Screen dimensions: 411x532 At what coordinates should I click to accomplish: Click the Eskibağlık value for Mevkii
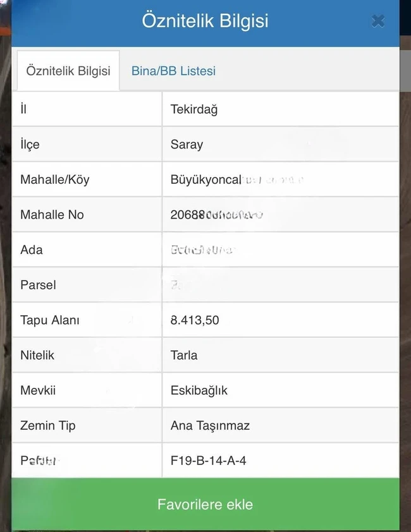(x=199, y=390)
